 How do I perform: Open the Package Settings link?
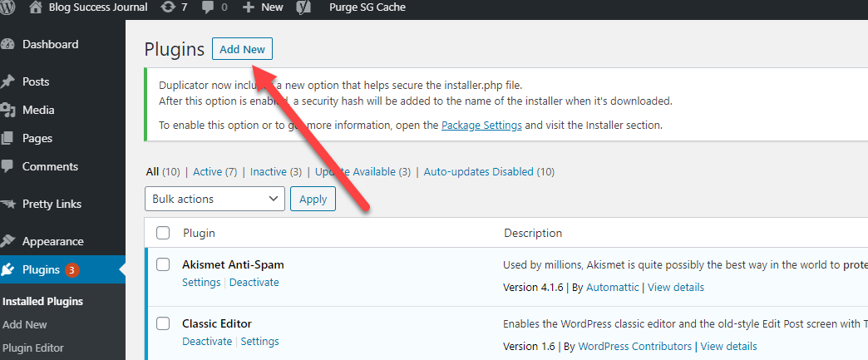click(481, 126)
